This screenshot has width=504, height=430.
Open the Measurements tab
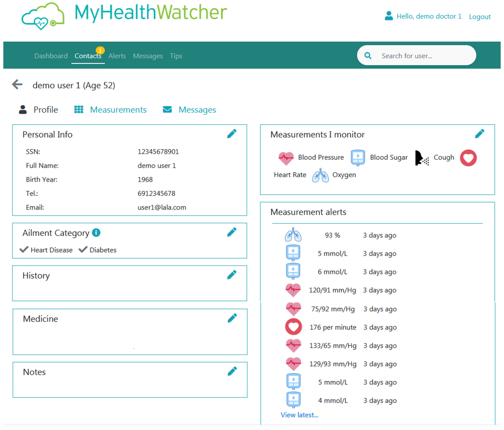click(118, 110)
